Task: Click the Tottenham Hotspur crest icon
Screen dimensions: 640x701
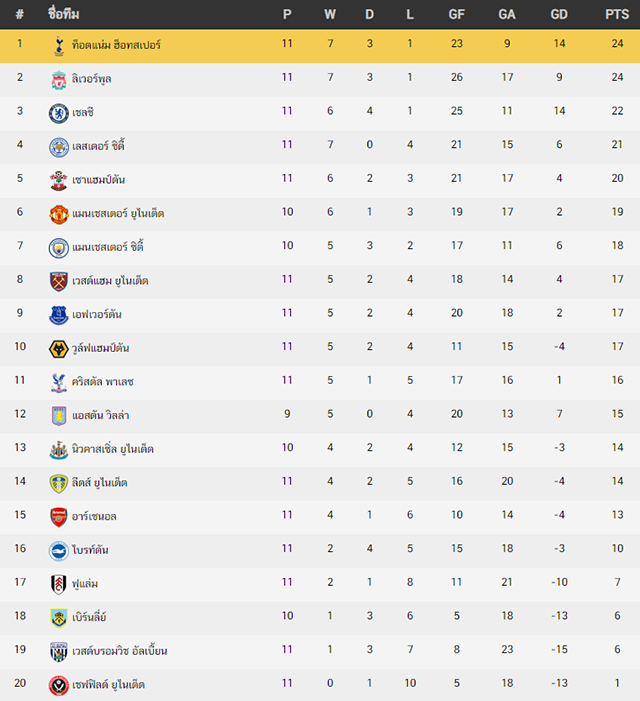Action: tap(59, 46)
